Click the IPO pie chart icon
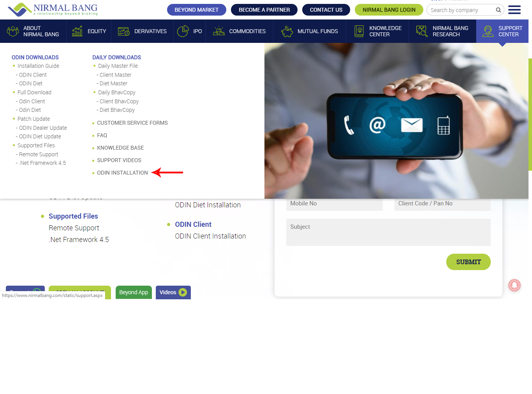 pos(183,31)
